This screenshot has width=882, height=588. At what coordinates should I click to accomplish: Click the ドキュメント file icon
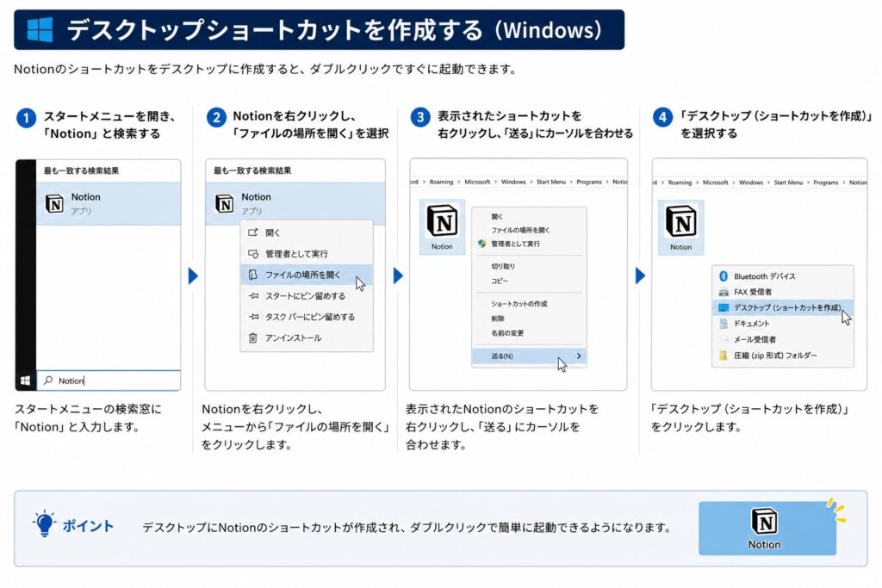(x=724, y=323)
